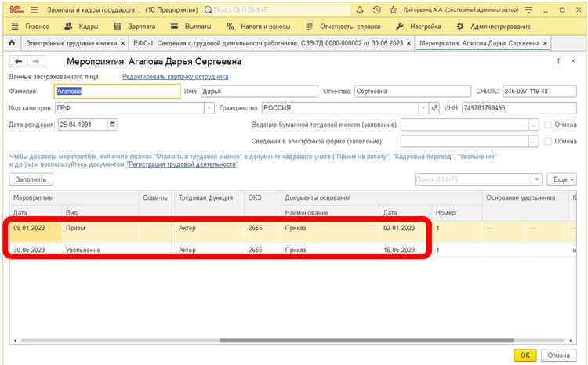Click the back arrow navigation button
This screenshot has width=588, height=365.
18,61
